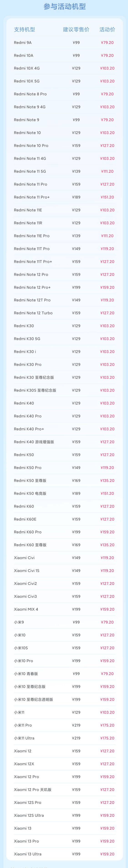Select the Redmi Note 11 Pro+ entry
The width and height of the screenshot is (128, 868).
tap(32, 197)
